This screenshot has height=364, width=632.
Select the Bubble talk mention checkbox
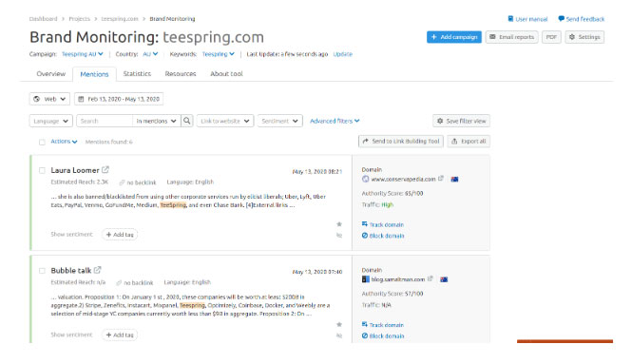pyautogui.click(x=42, y=271)
